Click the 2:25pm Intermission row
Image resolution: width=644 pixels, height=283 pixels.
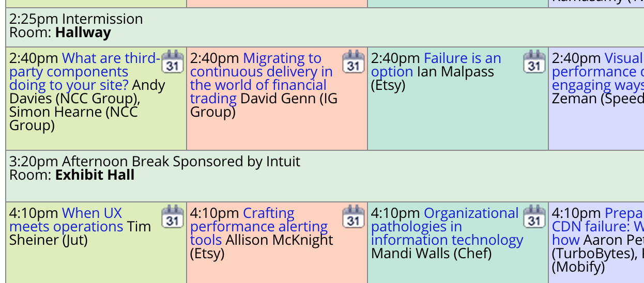pos(325,27)
